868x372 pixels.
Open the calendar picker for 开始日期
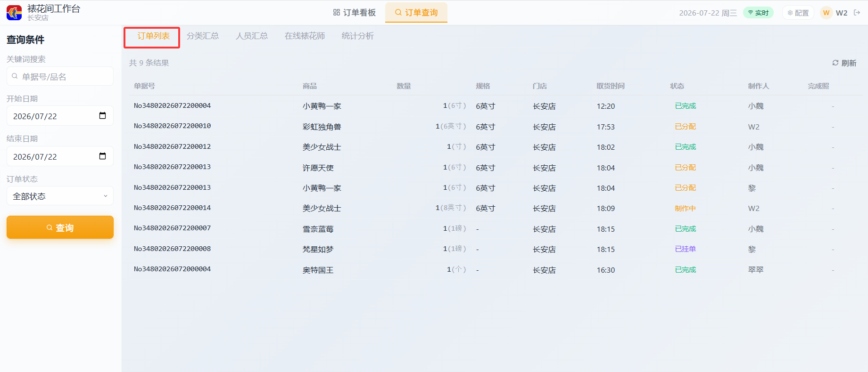pos(102,116)
